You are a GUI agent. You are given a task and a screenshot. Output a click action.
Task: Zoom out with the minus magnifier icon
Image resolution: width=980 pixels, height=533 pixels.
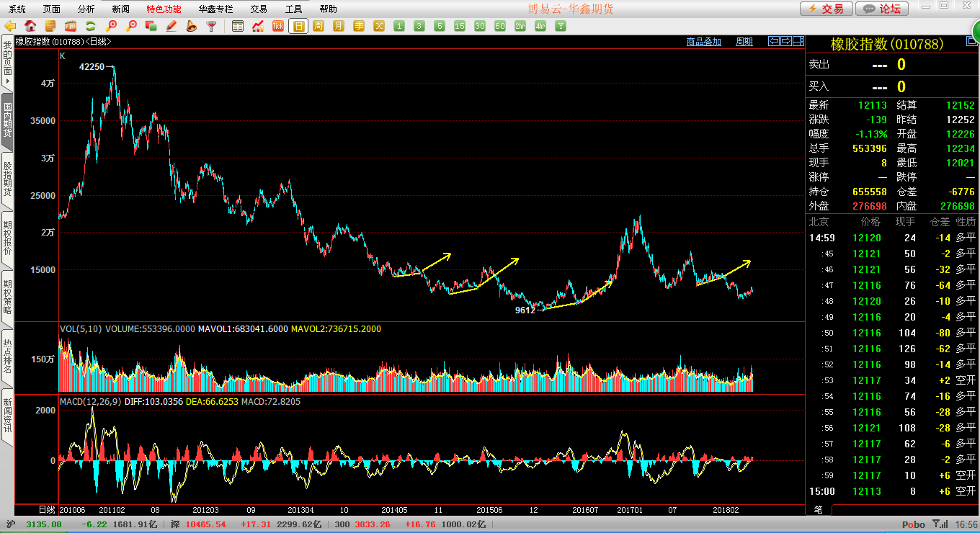(131, 26)
